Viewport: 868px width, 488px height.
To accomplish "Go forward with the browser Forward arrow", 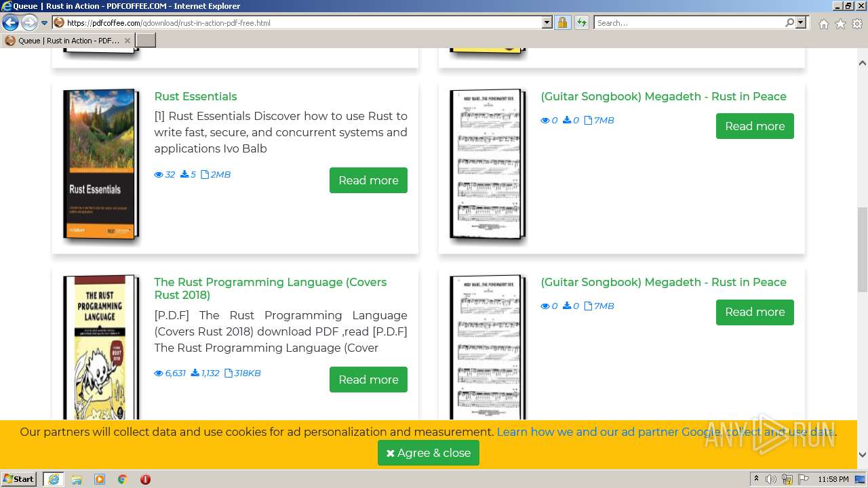I will (29, 23).
